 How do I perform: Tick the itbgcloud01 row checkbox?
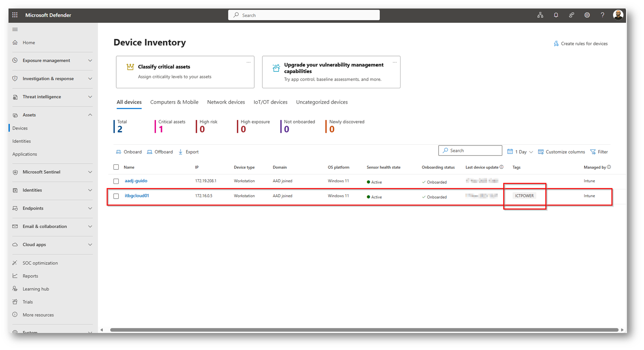116,196
